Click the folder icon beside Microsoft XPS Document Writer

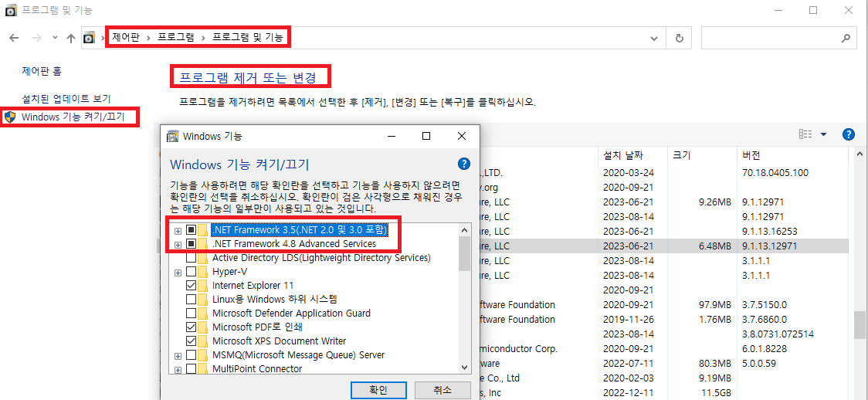coord(203,341)
